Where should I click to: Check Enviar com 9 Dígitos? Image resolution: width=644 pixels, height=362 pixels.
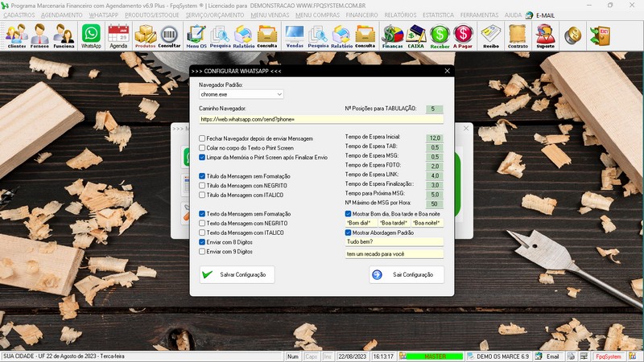[x=202, y=252]
